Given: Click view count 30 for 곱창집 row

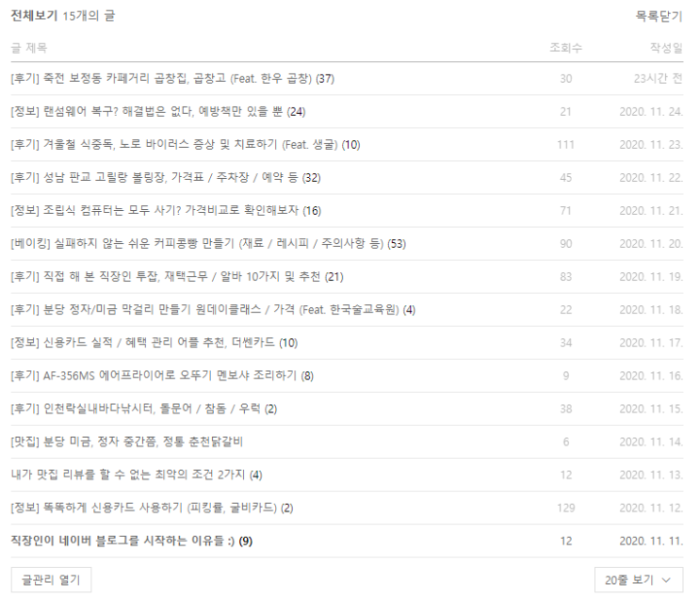Looking at the screenshot, I should tap(565, 78).
